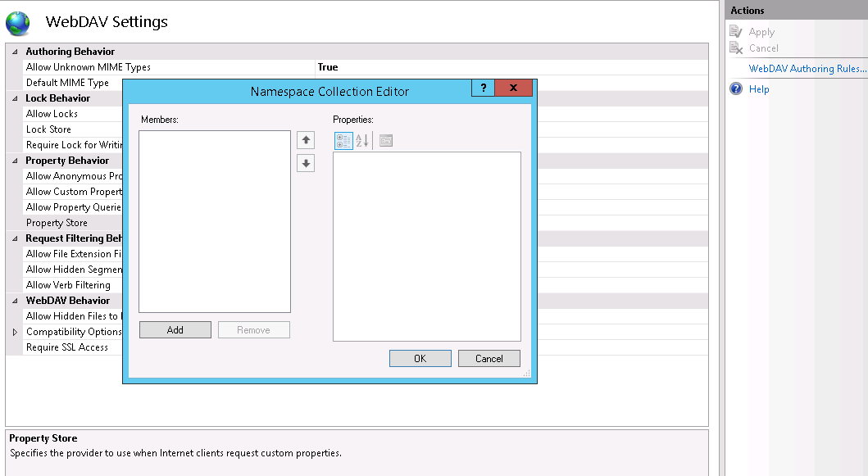The image size is (868, 476).
Task: Select the Allow Custom Properties row
Action: (x=72, y=192)
